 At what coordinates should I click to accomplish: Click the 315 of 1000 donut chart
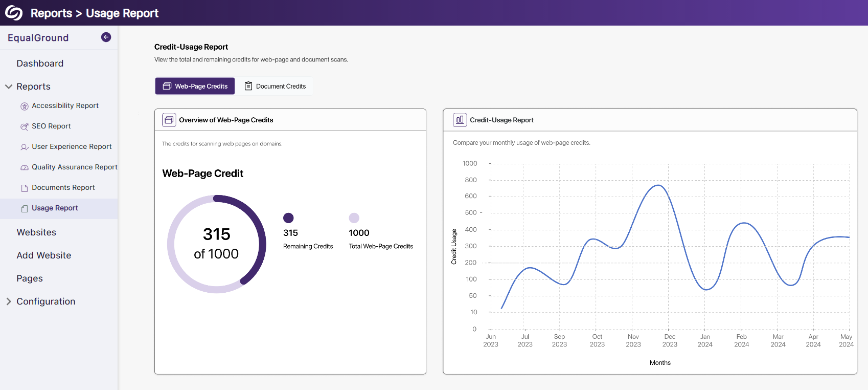(x=216, y=244)
